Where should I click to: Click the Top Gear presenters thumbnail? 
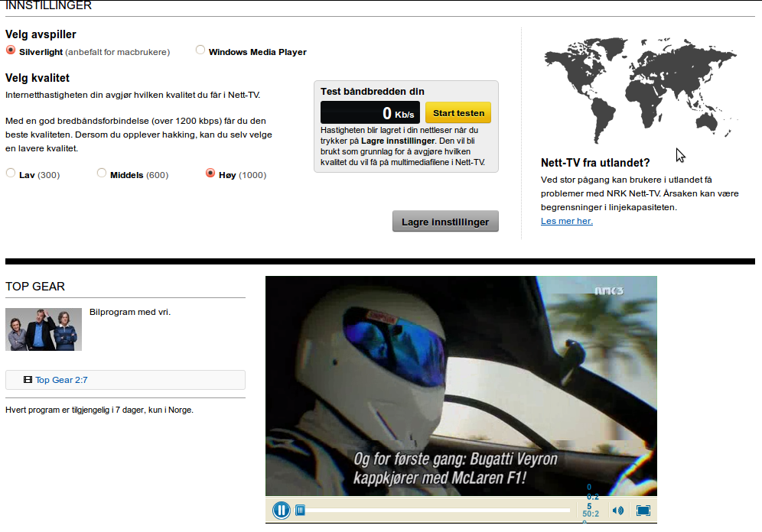pyautogui.click(x=44, y=329)
